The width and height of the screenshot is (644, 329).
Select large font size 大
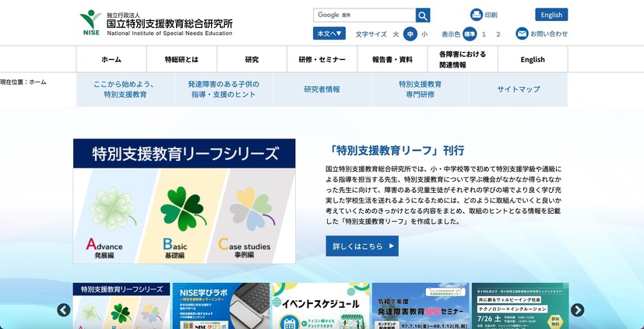(396, 34)
